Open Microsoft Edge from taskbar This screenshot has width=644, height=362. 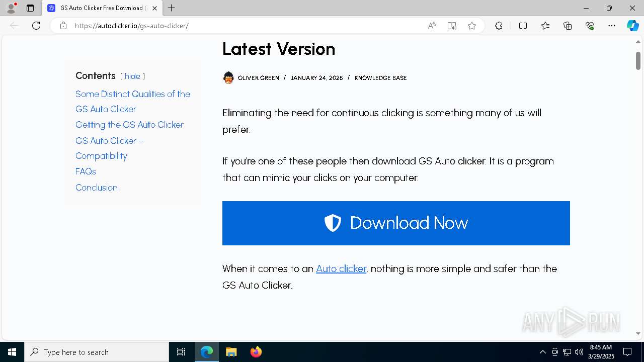click(x=207, y=352)
